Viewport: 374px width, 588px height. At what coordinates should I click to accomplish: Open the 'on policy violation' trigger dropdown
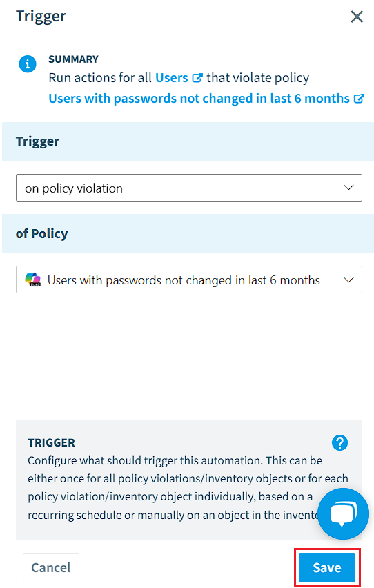tap(188, 188)
